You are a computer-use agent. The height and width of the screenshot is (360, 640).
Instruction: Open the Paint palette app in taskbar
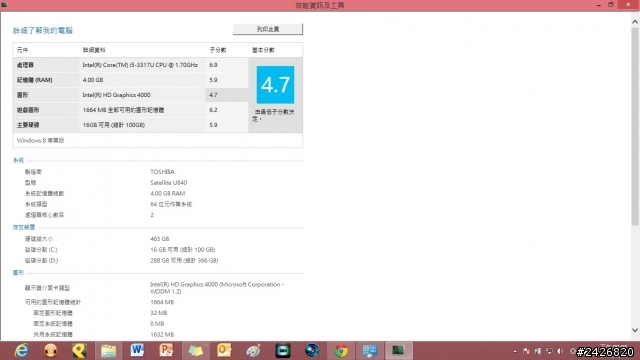click(x=253, y=351)
